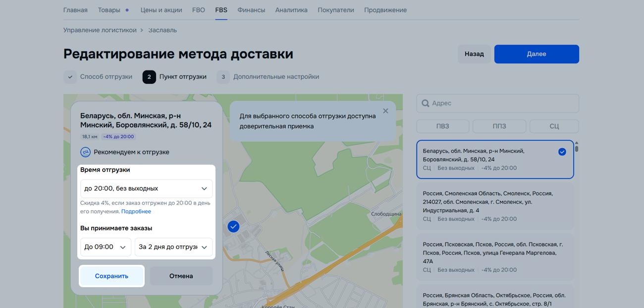Image resolution: width=644 pixels, height=308 pixels.
Task: Click the blue map pin marker
Action: coord(233,227)
